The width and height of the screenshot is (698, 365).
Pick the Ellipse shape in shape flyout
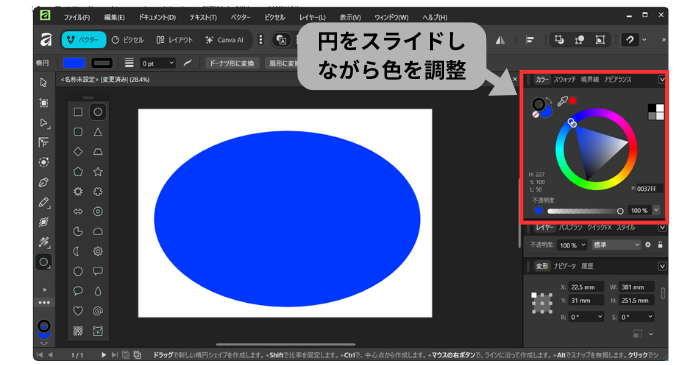pos(98,112)
